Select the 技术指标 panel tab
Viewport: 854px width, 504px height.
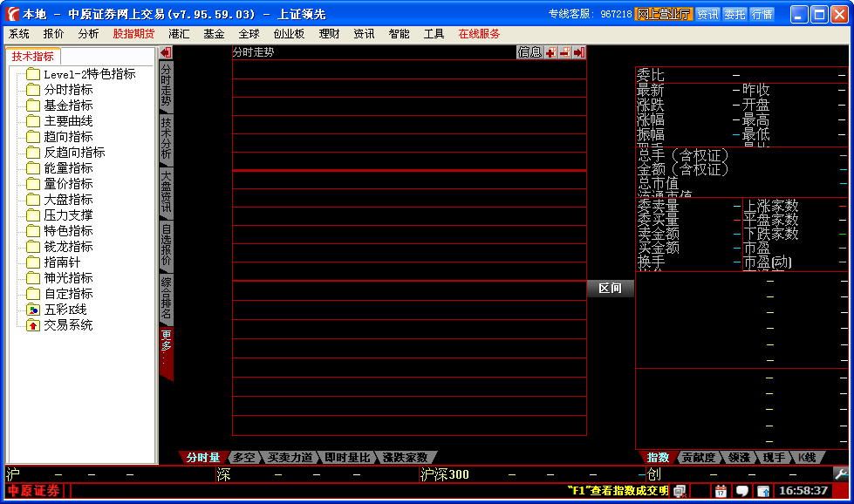pos(33,56)
